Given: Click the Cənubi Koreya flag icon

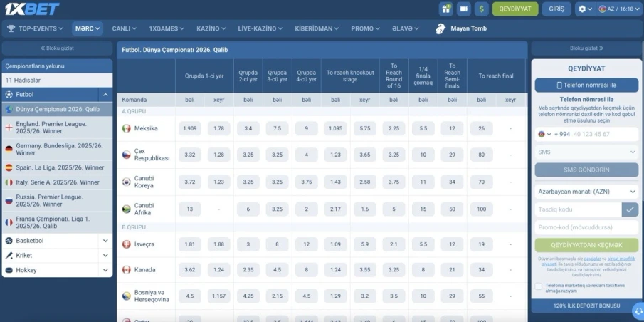Looking at the screenshot, I should coord(127,182).
